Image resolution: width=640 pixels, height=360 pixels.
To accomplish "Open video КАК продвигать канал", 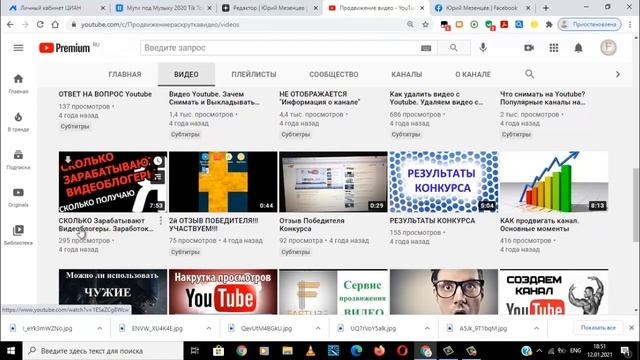I will click(x=540, y=225).
